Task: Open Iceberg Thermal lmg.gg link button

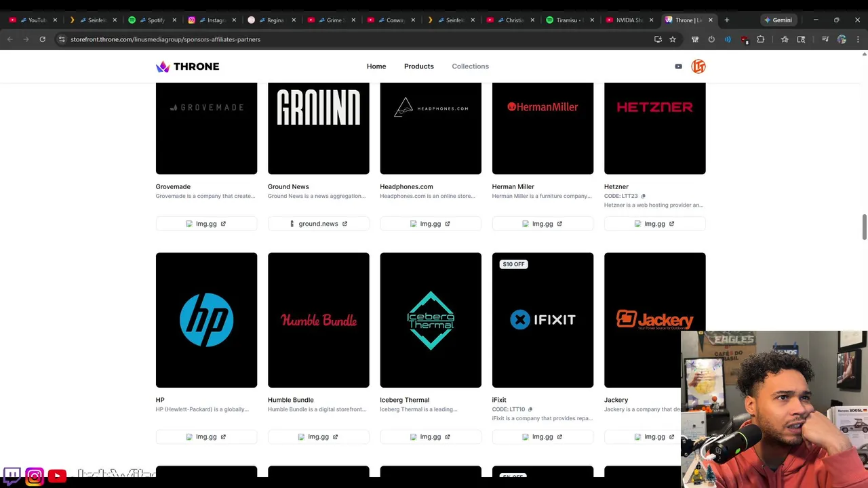Action: coord(431,437)
